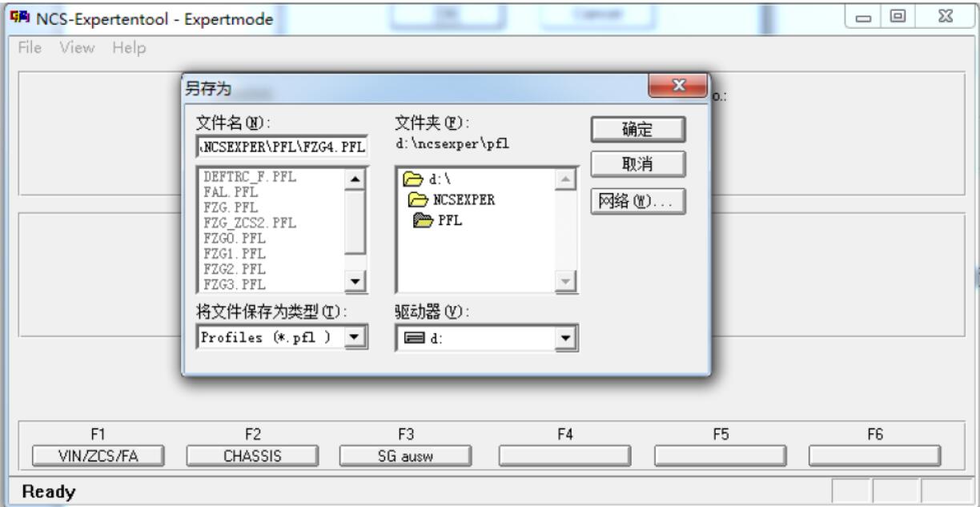Viewport: 980px width, 507px height.
Task: Open the Profiles (*.pfl) file type dropdown
Action: click(x=355, y=337)
